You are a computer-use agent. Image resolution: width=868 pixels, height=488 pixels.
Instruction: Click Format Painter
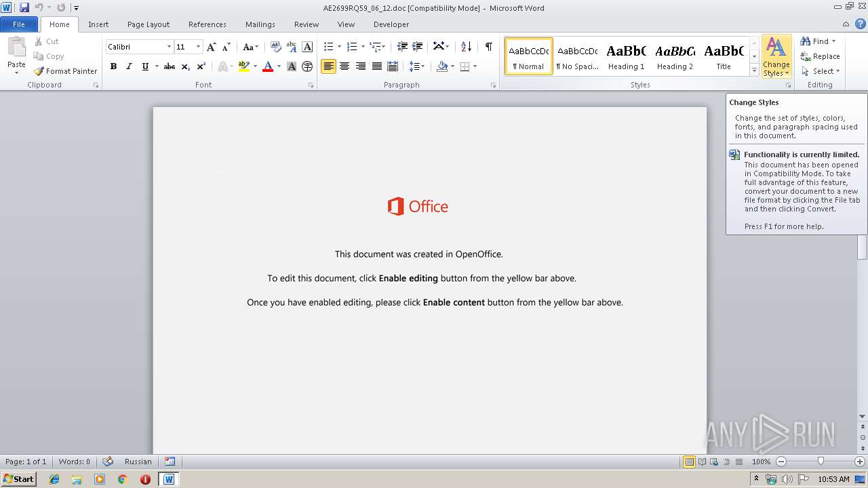point(65,71)
